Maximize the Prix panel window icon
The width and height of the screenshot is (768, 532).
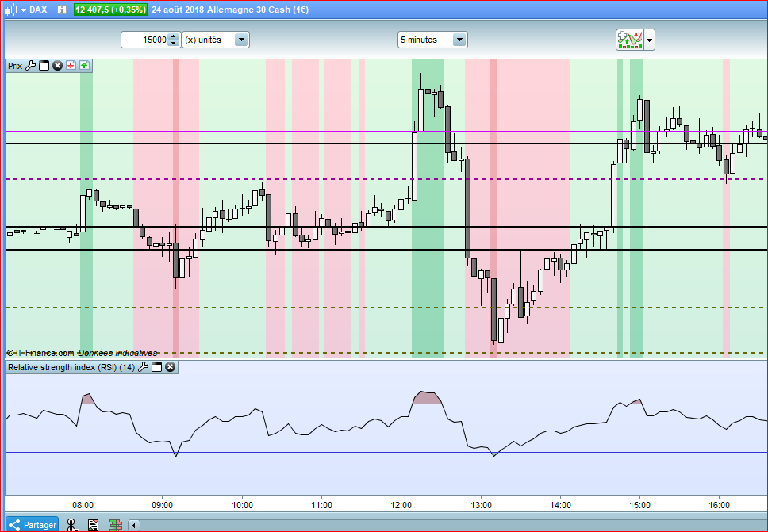44,66
